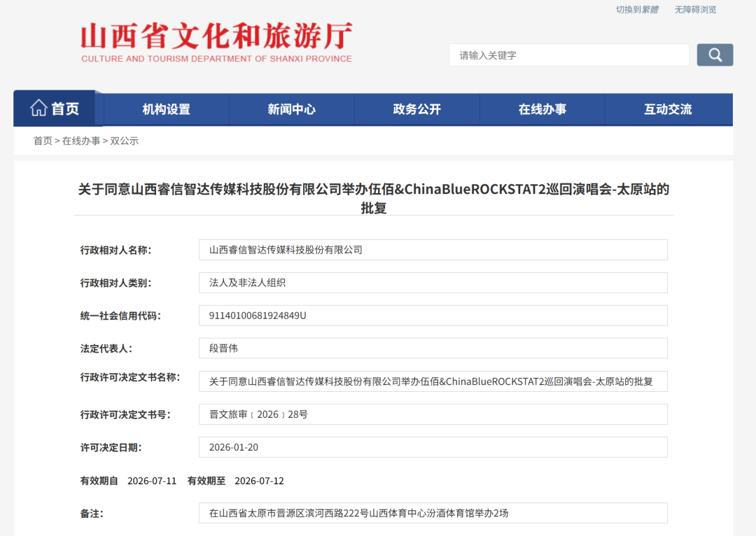
Task: Click the 备注 venue remarks field
Action: click(x=433, y=513)
